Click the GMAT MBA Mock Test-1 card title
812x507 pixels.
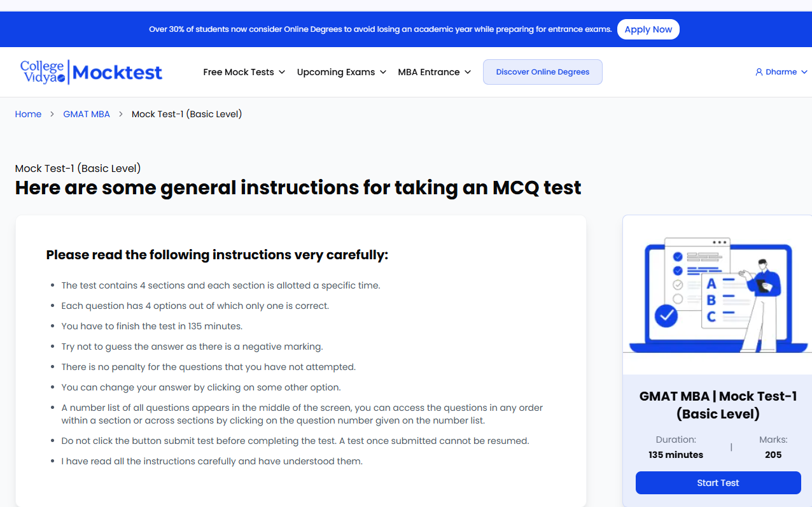[718, 405]
